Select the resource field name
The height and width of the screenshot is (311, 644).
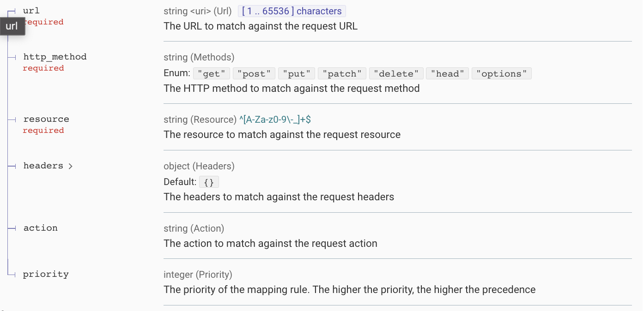46,119
